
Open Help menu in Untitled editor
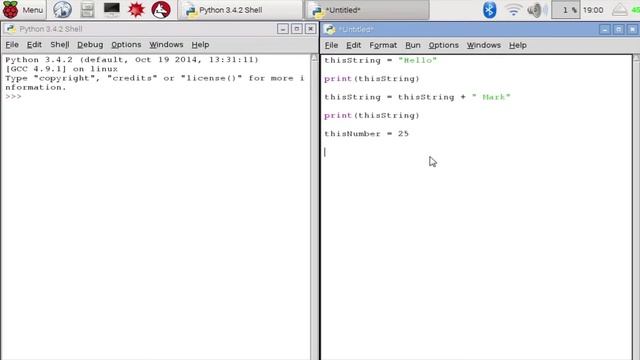click(x=518, y=45)
